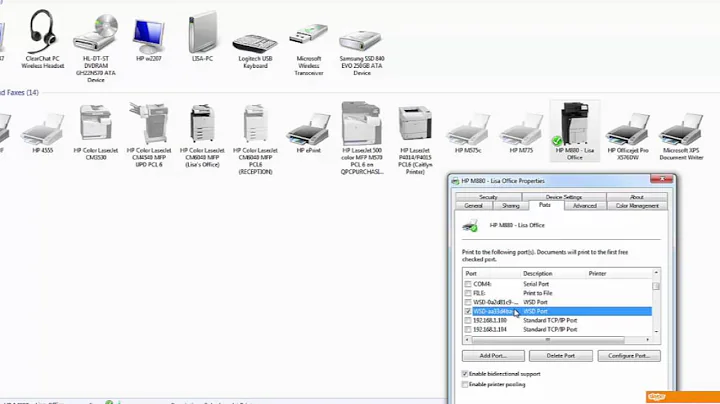
Task: Select Microsoft XPS Document Writer printer
Action: click(681, 136)
